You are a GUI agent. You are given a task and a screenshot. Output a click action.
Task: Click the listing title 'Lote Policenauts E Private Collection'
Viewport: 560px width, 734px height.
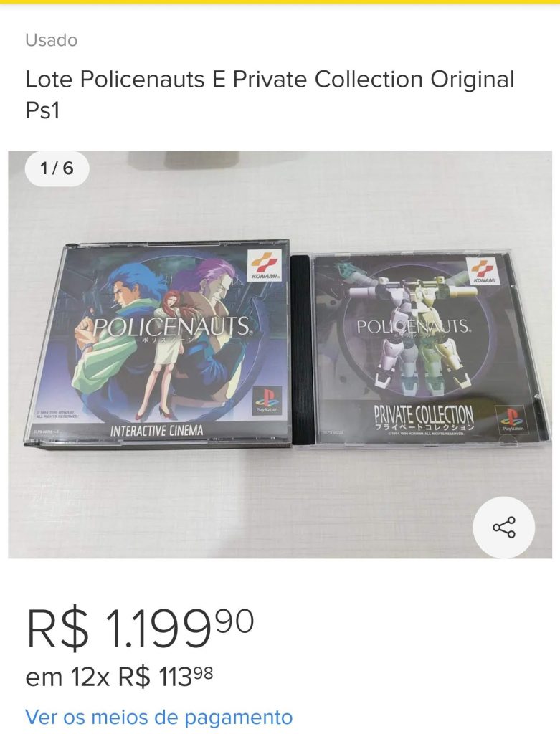(x=270, y=95)
